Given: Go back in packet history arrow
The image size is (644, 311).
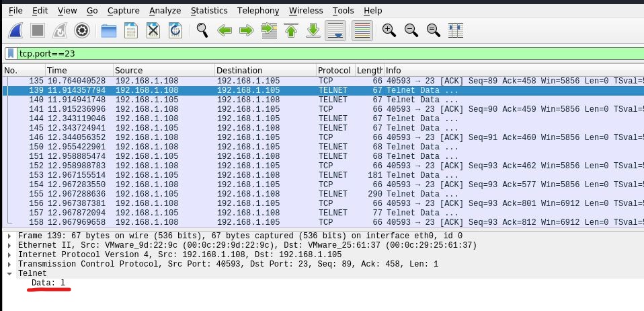Looking at the screenshot, I should point(225,30).
